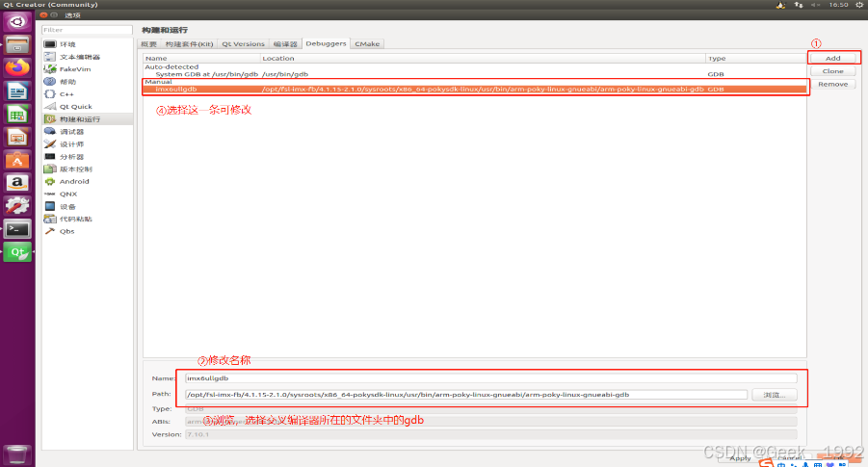
Task: Switch to the Debuggers tab
Action: (326, 43)
